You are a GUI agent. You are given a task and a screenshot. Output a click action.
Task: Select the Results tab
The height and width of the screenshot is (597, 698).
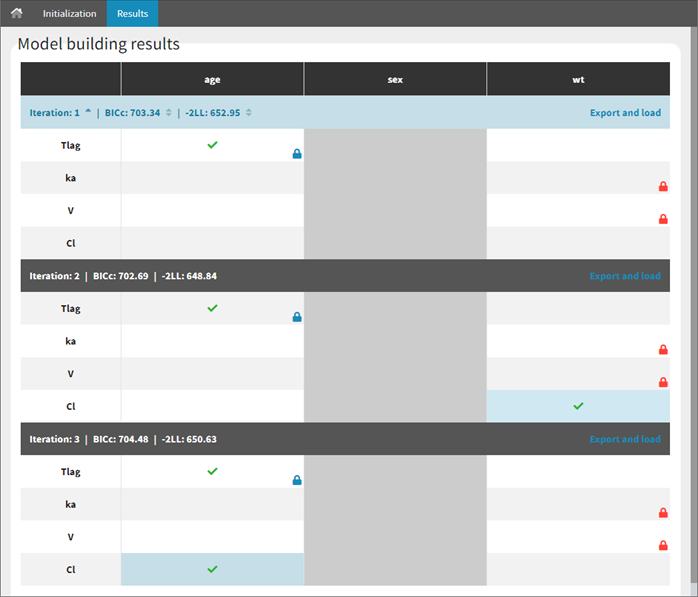132,13
